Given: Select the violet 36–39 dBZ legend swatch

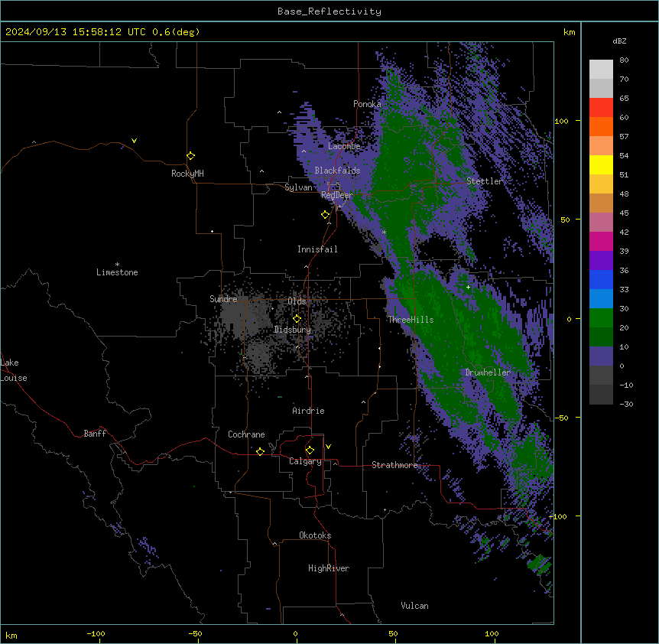Looking at the screenshot, I should [601, 261].
